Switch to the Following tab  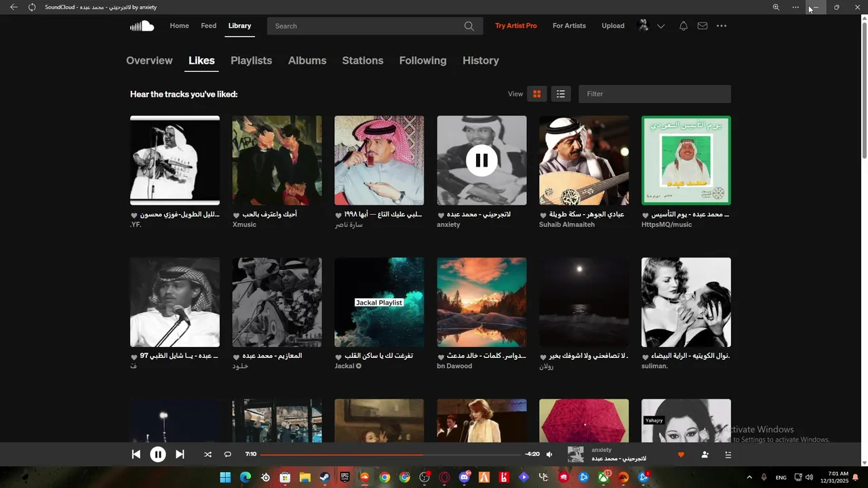coord(422,60)
